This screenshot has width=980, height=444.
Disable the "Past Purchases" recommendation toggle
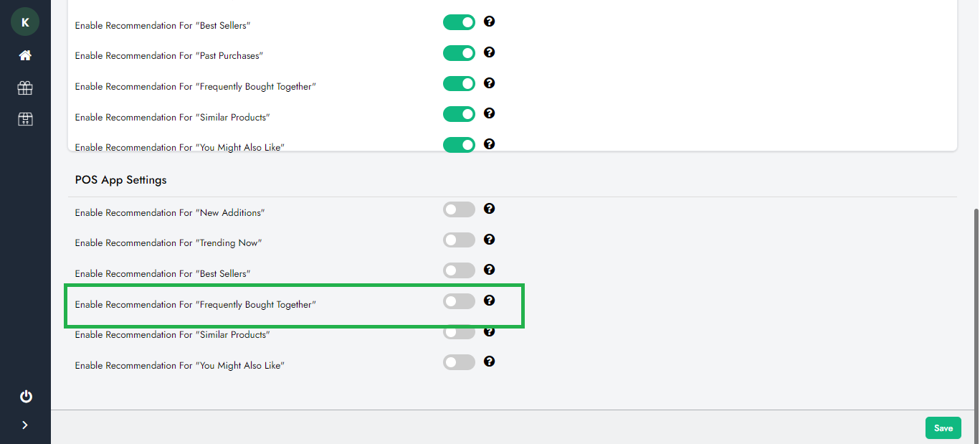coord(459,53)
